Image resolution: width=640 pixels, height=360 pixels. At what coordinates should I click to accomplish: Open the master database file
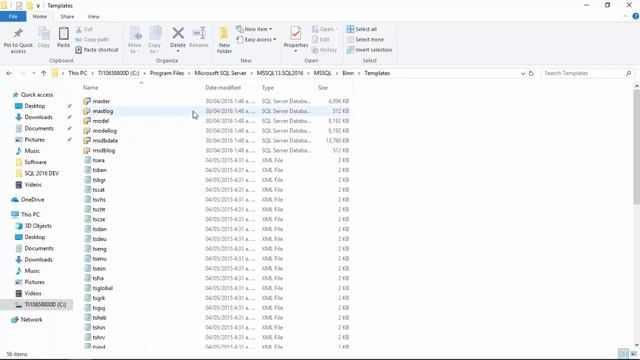coord(101,101)
